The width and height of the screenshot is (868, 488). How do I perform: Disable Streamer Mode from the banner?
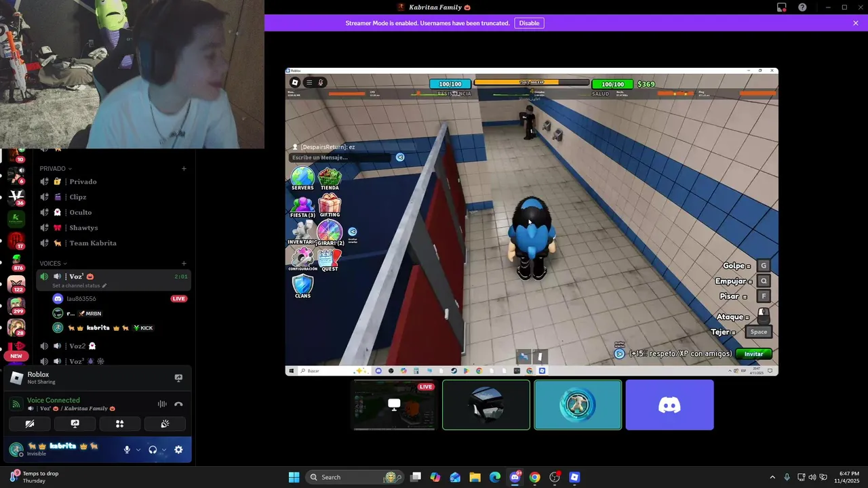click(529, 23)
